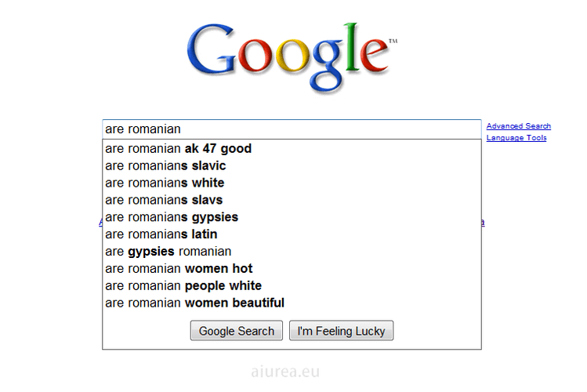Select suggestion 'are romanian ak 47 good'

pos(292,149)
